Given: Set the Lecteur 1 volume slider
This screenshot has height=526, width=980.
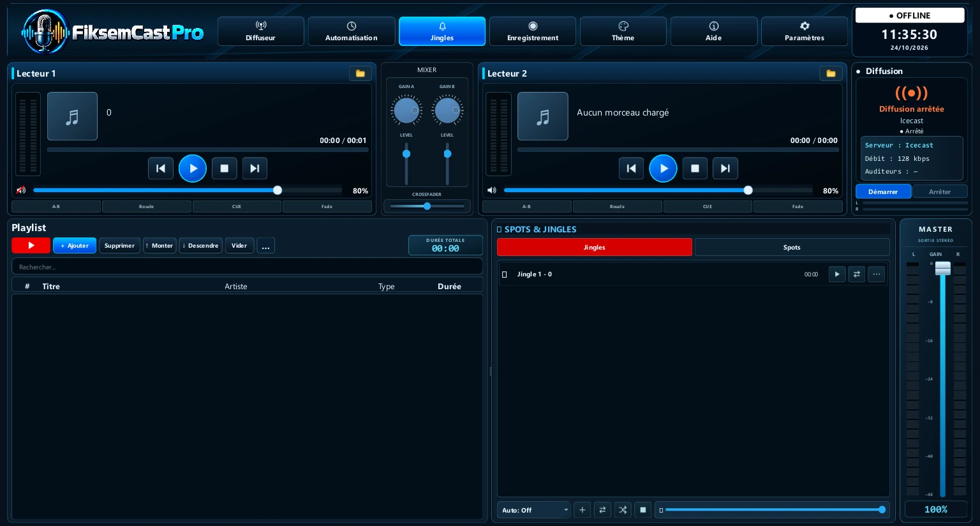Looking at the screenshot, I should point(187,190).
